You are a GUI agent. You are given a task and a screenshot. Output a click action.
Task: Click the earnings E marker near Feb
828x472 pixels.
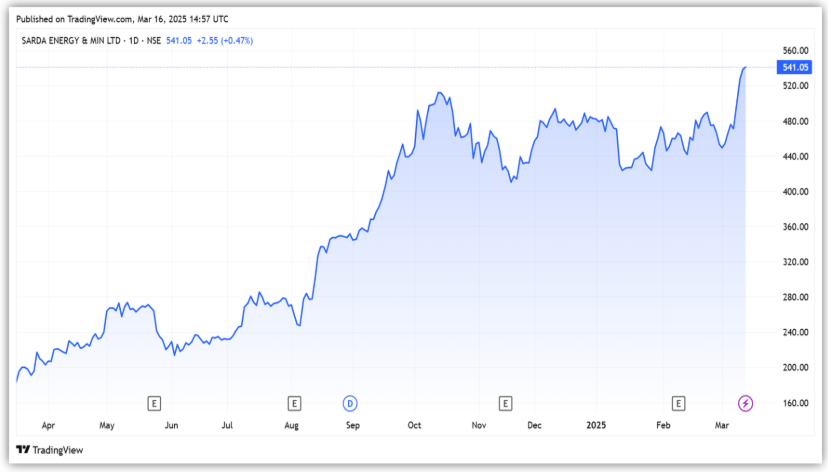pos(679,403)
